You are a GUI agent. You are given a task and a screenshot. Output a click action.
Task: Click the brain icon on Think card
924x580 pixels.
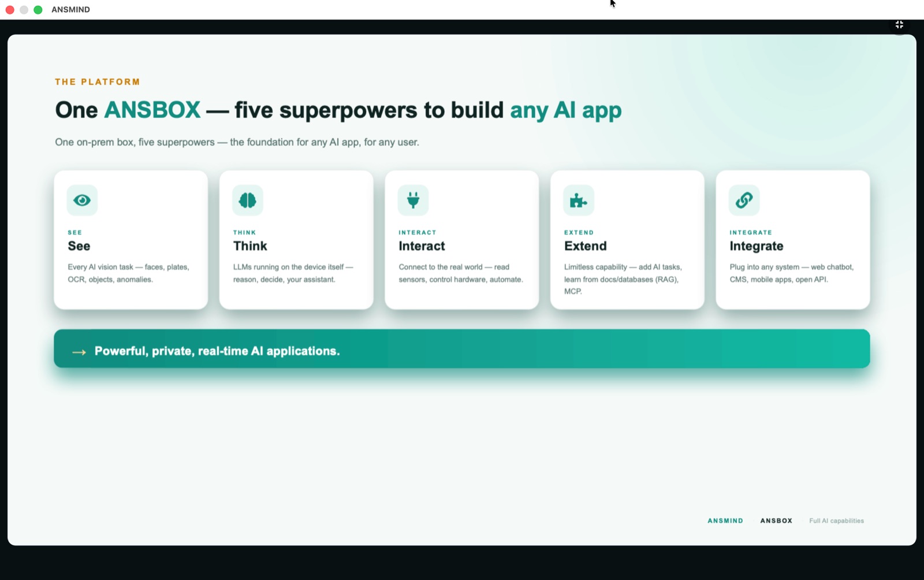[248, 200]
